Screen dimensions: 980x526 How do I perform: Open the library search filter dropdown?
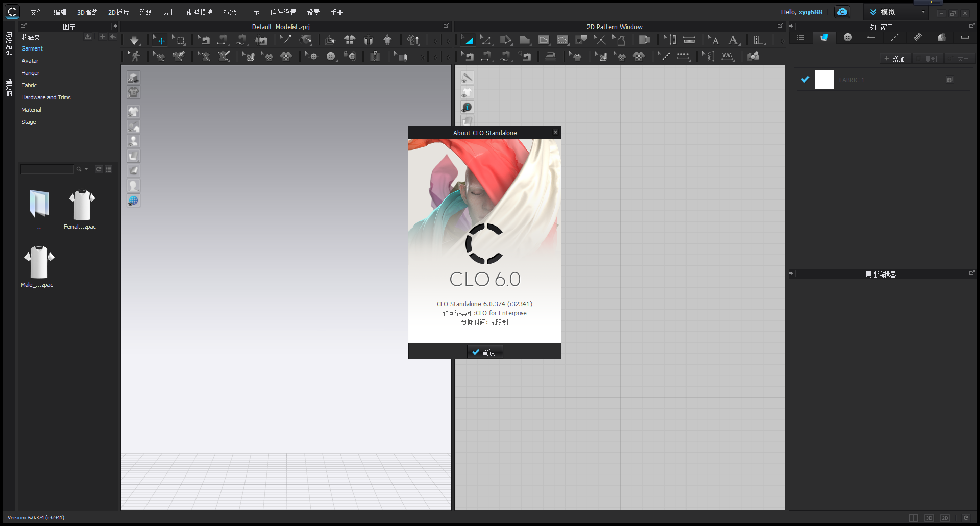click(86, 169)
